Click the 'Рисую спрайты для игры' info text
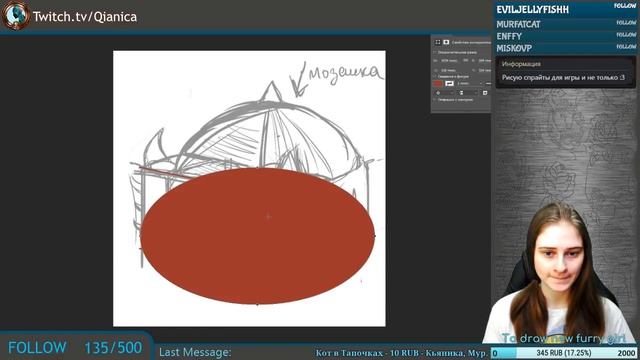The width and height of the screenshot is (640, 360). coord(563,78)
